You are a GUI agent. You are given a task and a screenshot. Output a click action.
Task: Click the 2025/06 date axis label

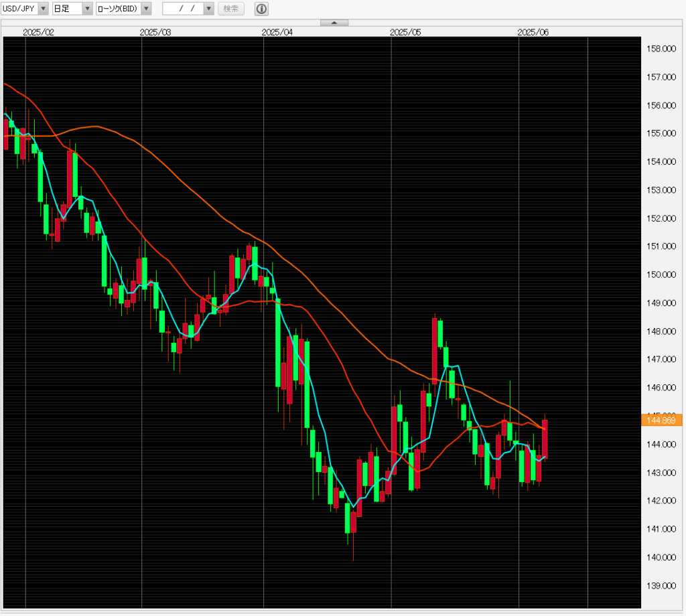click(533, 31)
